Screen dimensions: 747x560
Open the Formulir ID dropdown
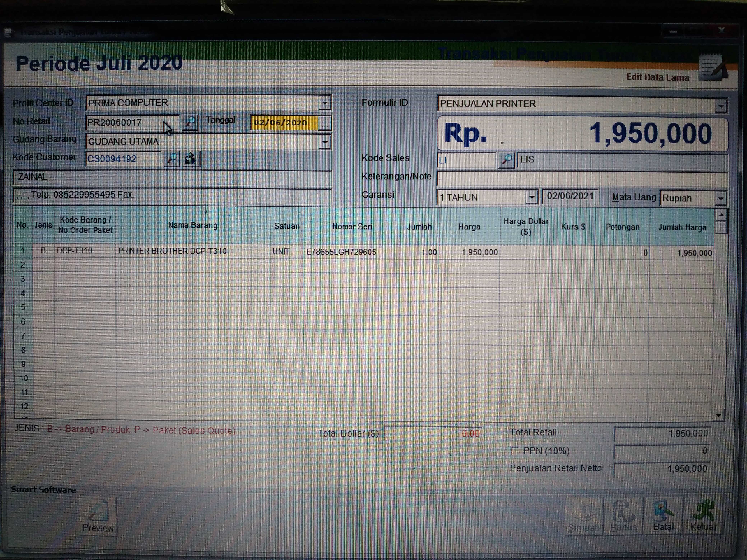721,106
